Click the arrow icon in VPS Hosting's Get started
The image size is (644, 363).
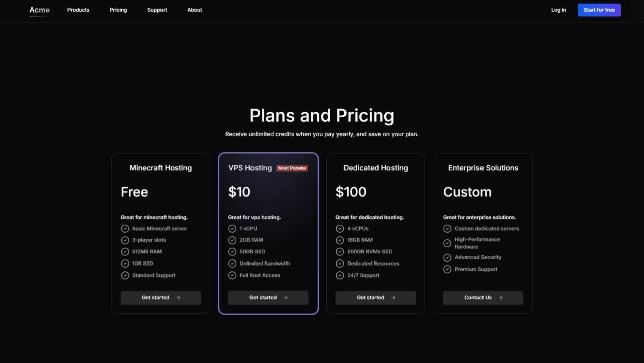[286, 298]
